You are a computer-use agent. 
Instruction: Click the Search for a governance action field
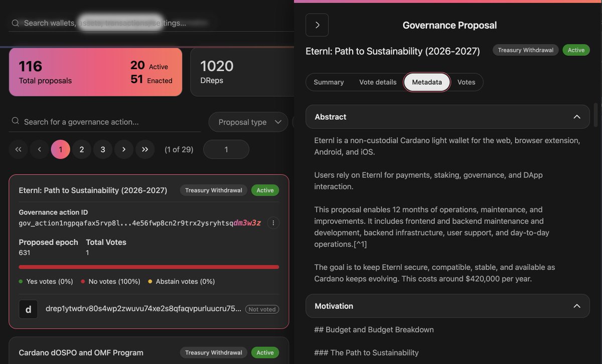click(x=105, y=122)
